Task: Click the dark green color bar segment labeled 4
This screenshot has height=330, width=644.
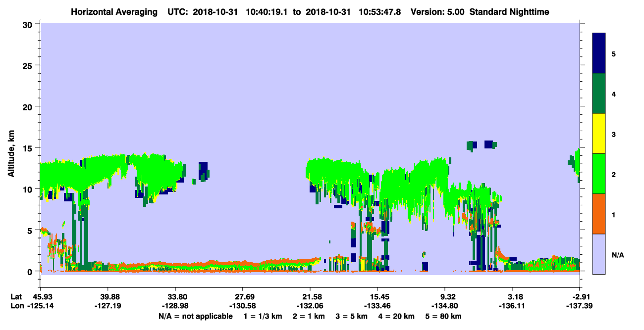Action: [x=599, y=94]
